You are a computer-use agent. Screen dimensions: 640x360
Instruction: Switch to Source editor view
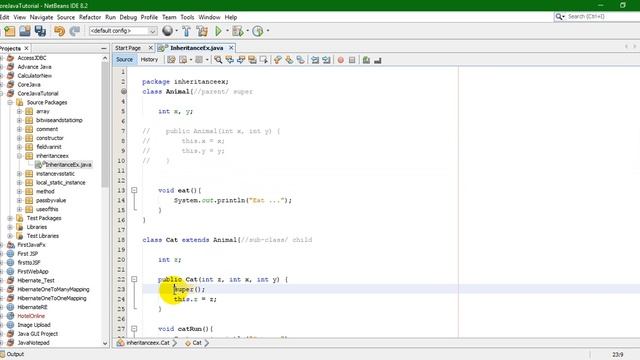(x=124, y=60)
